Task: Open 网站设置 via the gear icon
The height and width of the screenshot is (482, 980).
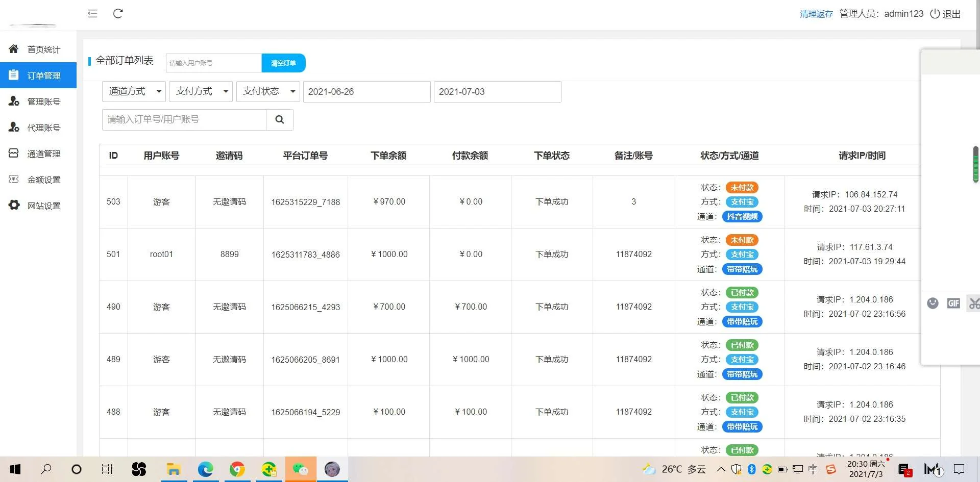Action: (13, 205)
